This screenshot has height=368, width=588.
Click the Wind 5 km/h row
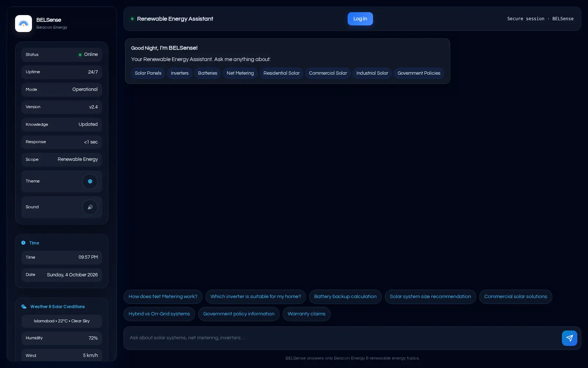[x=62, y=355]
